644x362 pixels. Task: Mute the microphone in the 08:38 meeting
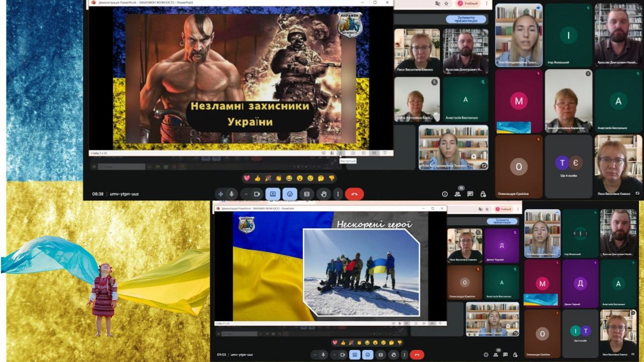pyautogui.click(x=231, y=194)
